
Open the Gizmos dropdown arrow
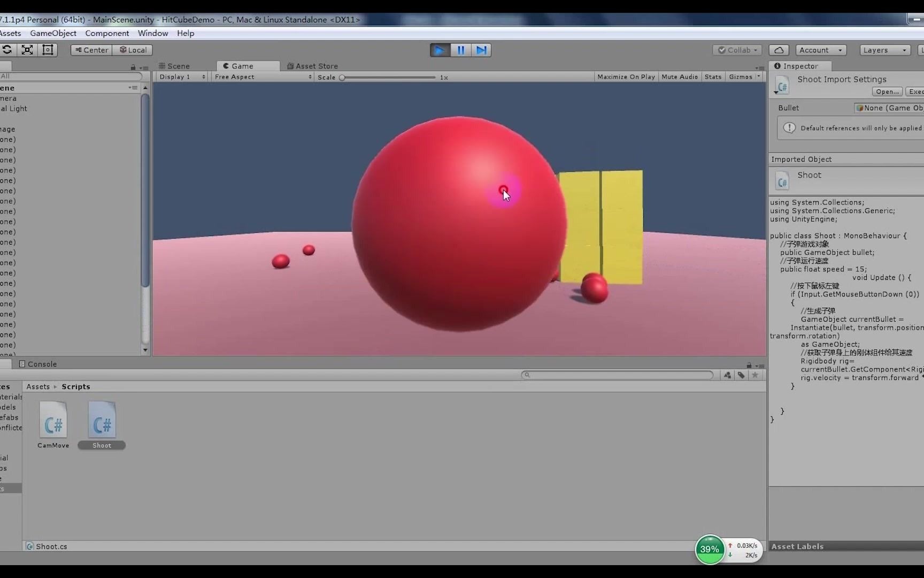(x=758, y=77)
